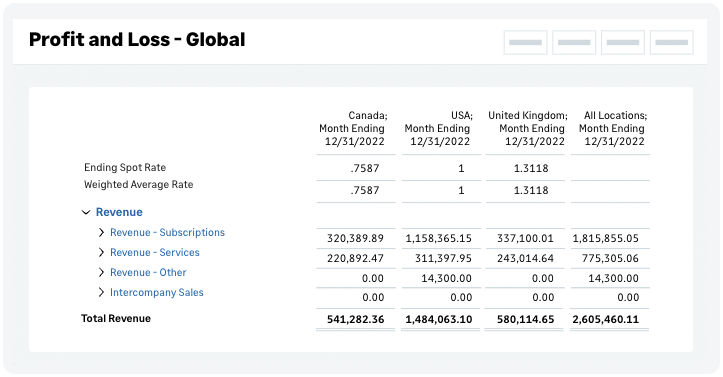This screenshot has height=377, width=723.
Task: Collapse the Revenue section chevron
Action: click(86, 212)
